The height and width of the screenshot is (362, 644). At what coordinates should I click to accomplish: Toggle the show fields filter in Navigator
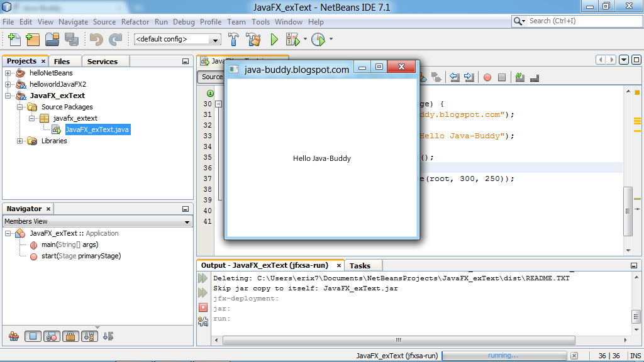point(32,336)
